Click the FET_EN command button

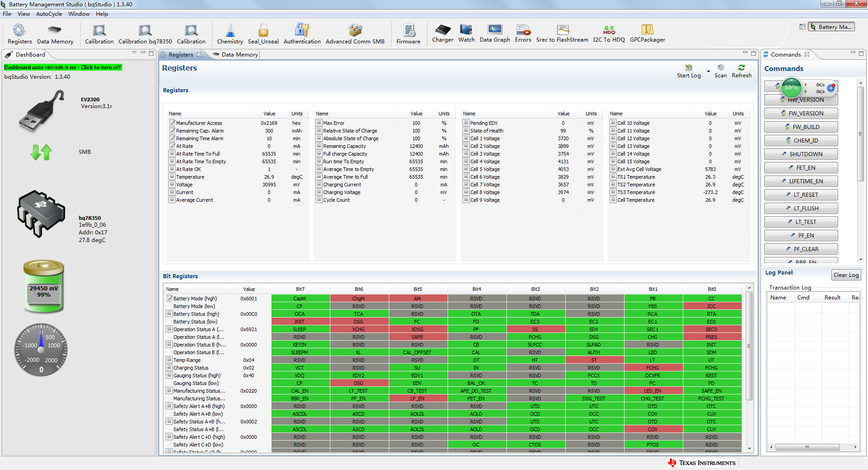click(x=801, y=167)
